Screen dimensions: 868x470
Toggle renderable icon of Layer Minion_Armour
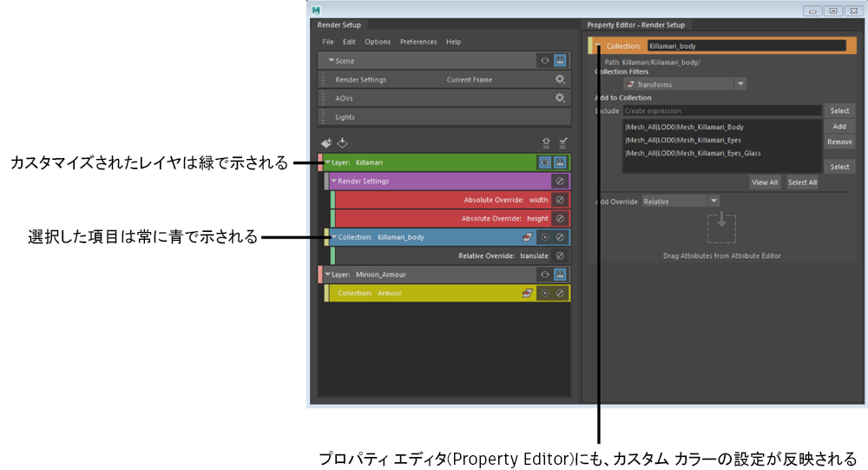pos(560,275)
